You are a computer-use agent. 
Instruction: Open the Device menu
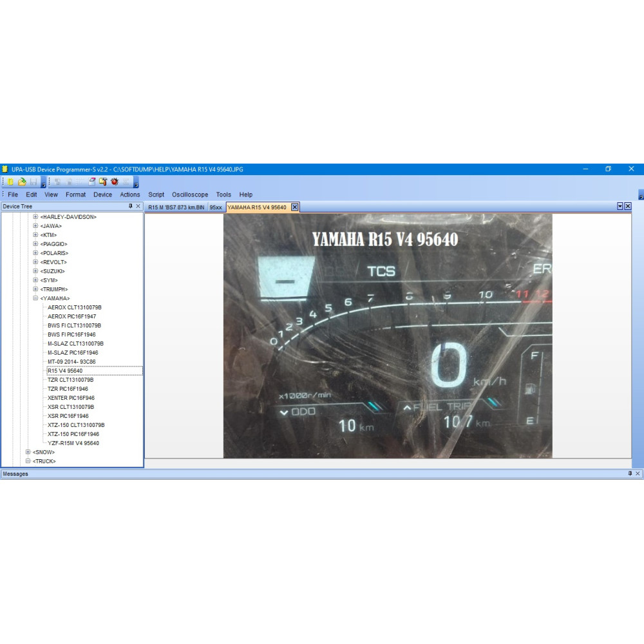click(x=102, y=194)
